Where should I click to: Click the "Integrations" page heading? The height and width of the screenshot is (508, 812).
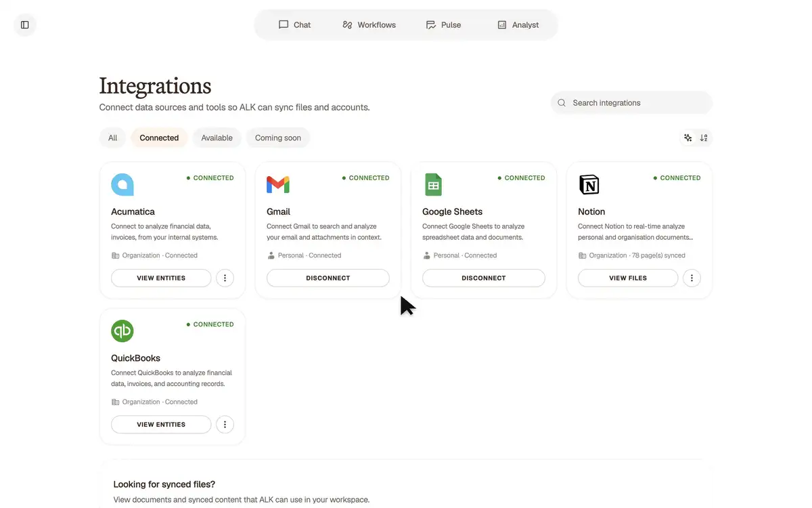pyautogui.click(x=155, y=86)
